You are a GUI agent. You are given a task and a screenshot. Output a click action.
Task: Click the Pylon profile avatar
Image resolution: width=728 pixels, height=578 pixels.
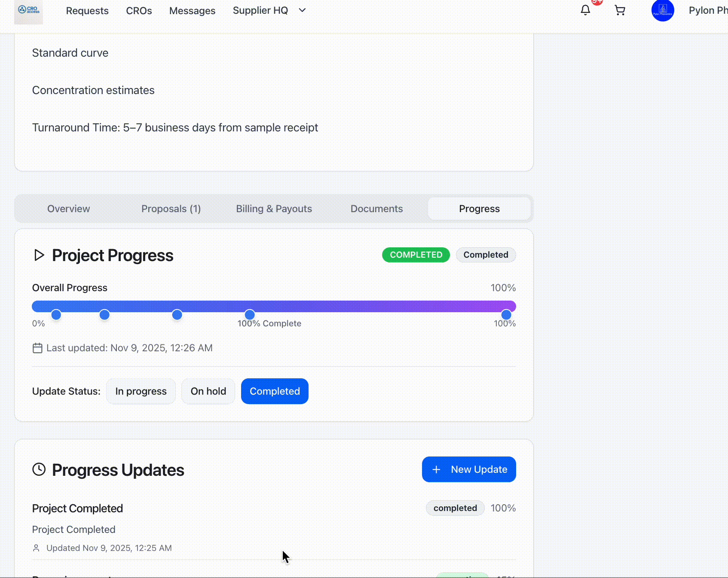pyautogui.click(x=662, y=10)
